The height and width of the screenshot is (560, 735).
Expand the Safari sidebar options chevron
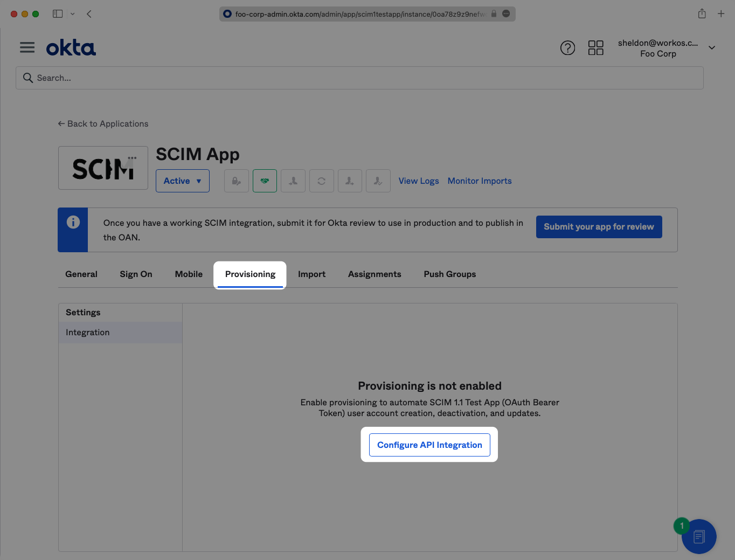[72, 14]
